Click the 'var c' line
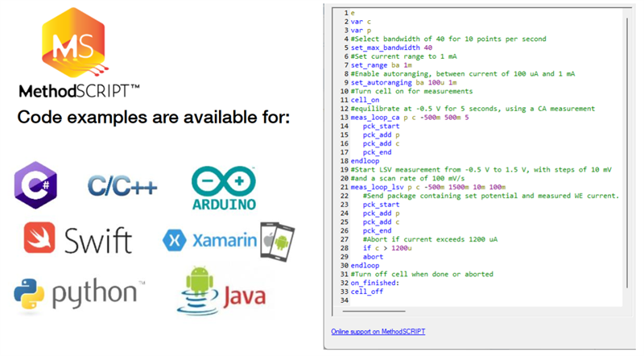This screenshot has width=644, height=356. point(361,22)
